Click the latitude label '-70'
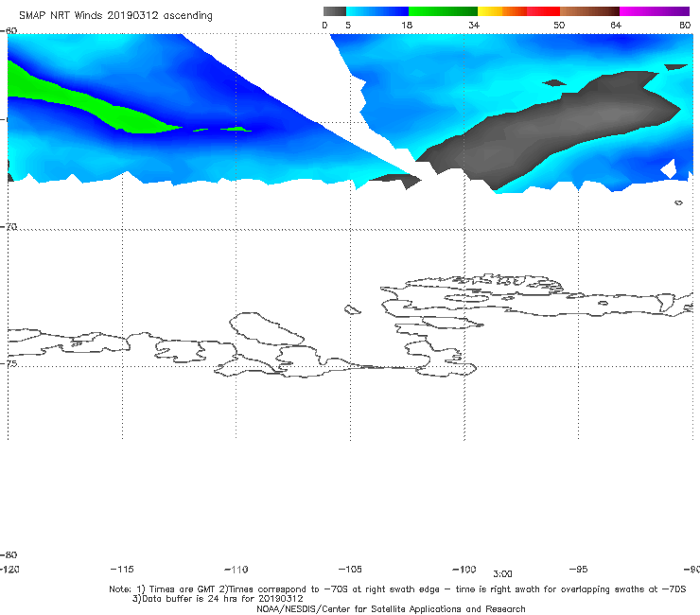700x615 pixels. click(x=9, y=226)
